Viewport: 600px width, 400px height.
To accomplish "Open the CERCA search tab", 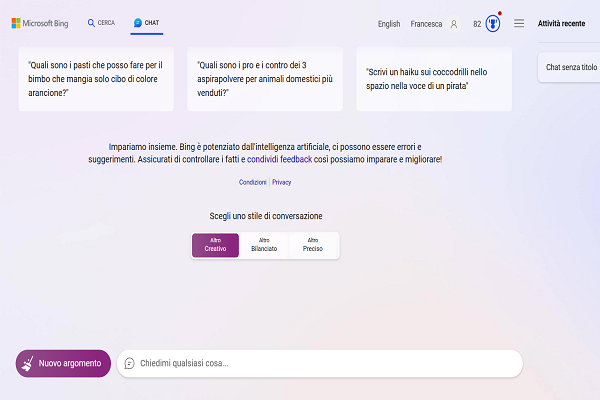I will coord(101,22).
